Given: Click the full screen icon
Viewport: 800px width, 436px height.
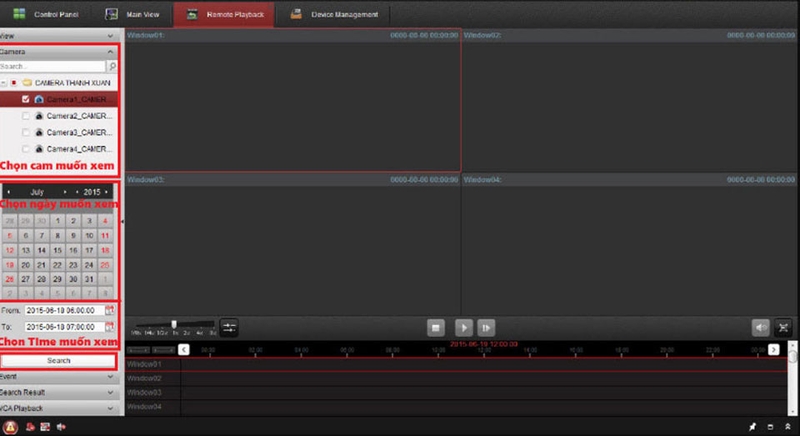Looking at the screenshot, I should (x=783, y=327).
